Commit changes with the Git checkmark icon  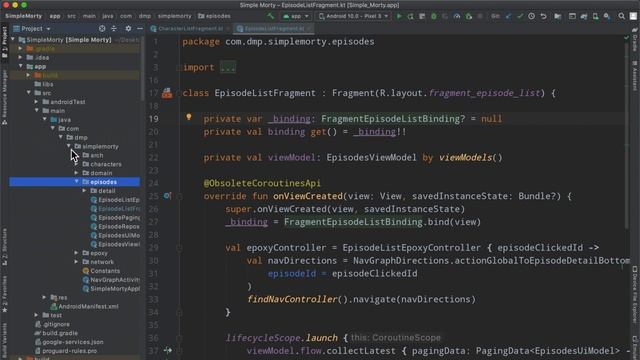(520, 16)
